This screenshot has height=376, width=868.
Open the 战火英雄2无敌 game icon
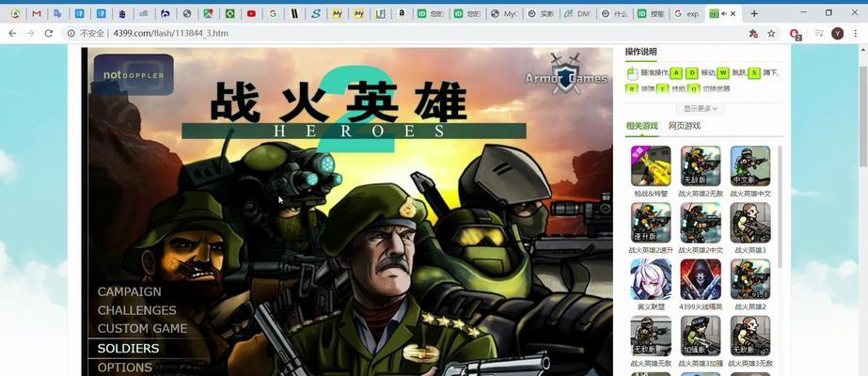(701, 165)
